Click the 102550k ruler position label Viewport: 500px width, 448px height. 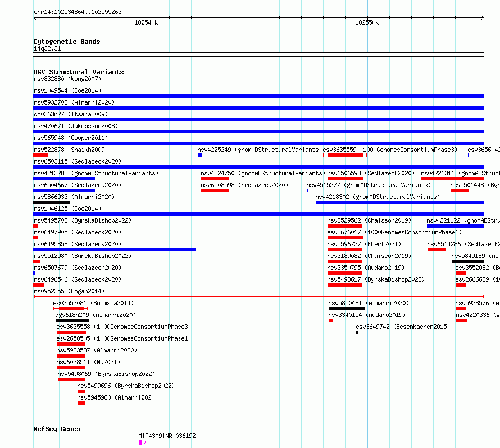pyautogui.click(x=367, y=22)
